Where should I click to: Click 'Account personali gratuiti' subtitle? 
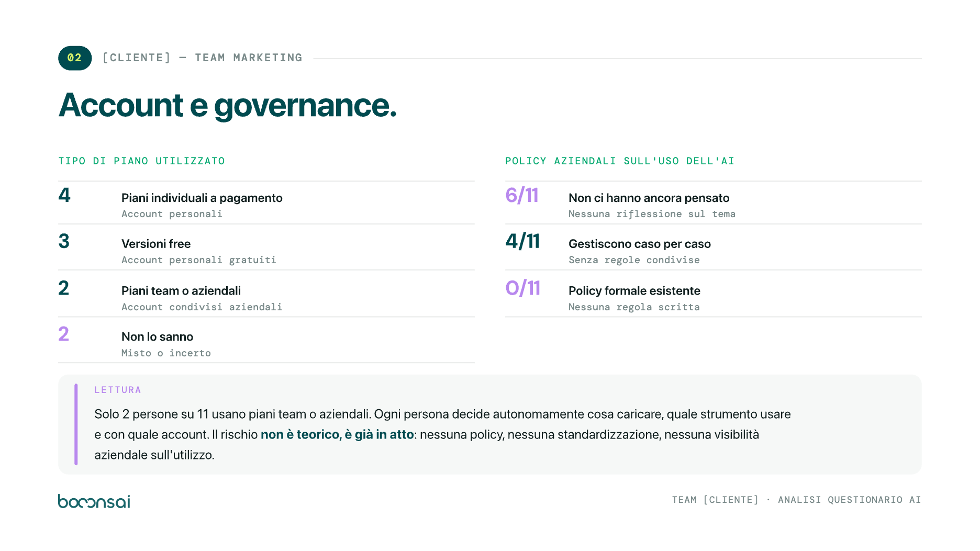click(x=199, y=260)
